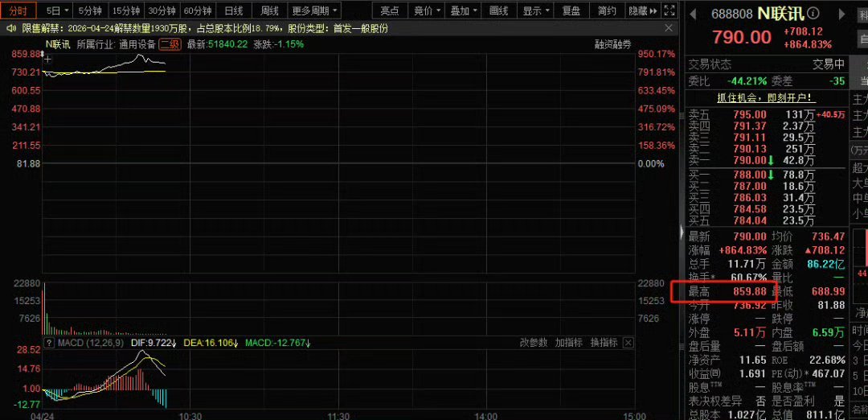Click the 14:00 time axis label
This screenshot has width=868, height=420.
tap(486, 415)
